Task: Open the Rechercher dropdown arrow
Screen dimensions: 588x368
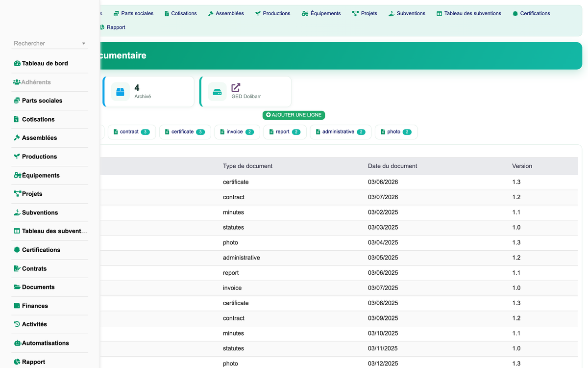Action: coord(84,44)
